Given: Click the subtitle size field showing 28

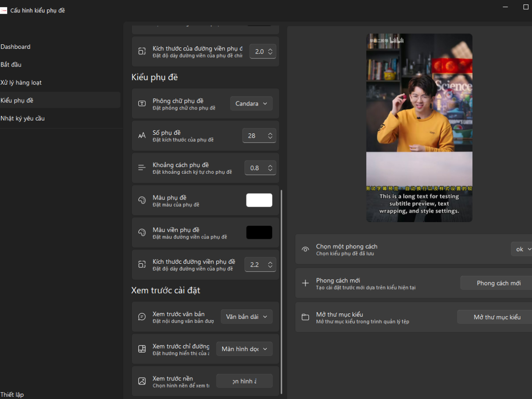Looking at the screenshot, I should coord(254,136).
